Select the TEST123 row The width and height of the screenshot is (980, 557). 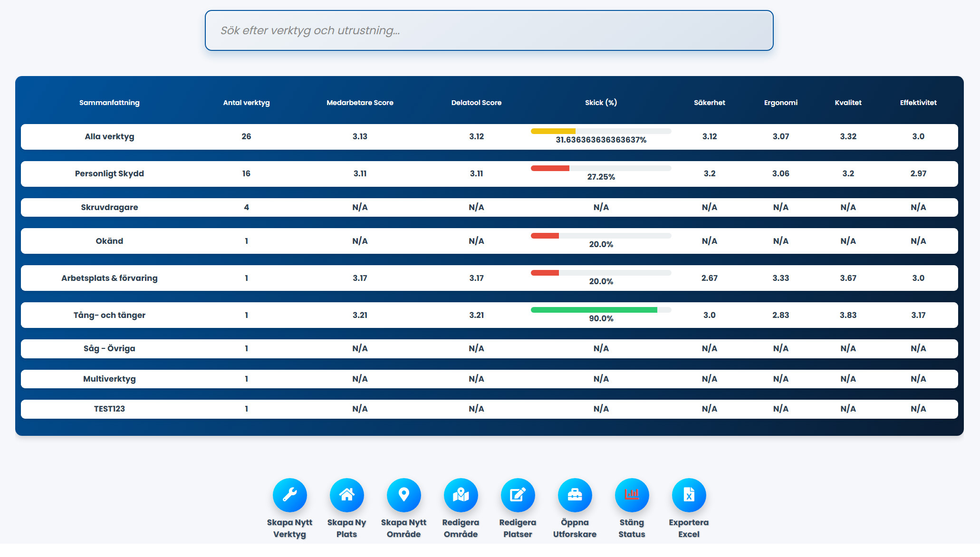coord(109,409)
